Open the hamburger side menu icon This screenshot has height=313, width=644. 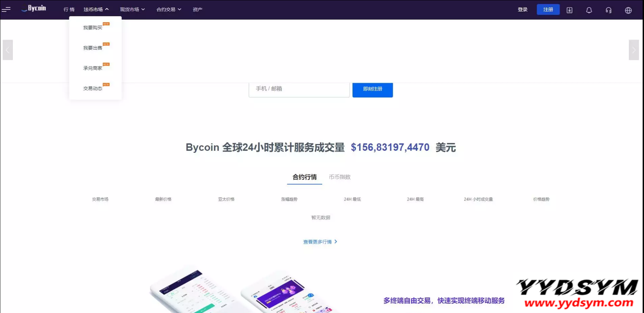6,9
